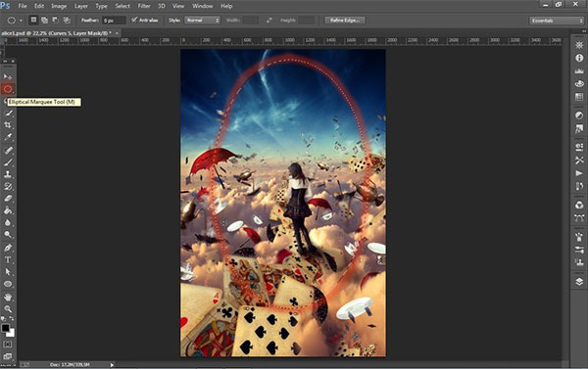Select the Healing Brush tool
This screenshot has width=588, height=369.
[8, 150]
